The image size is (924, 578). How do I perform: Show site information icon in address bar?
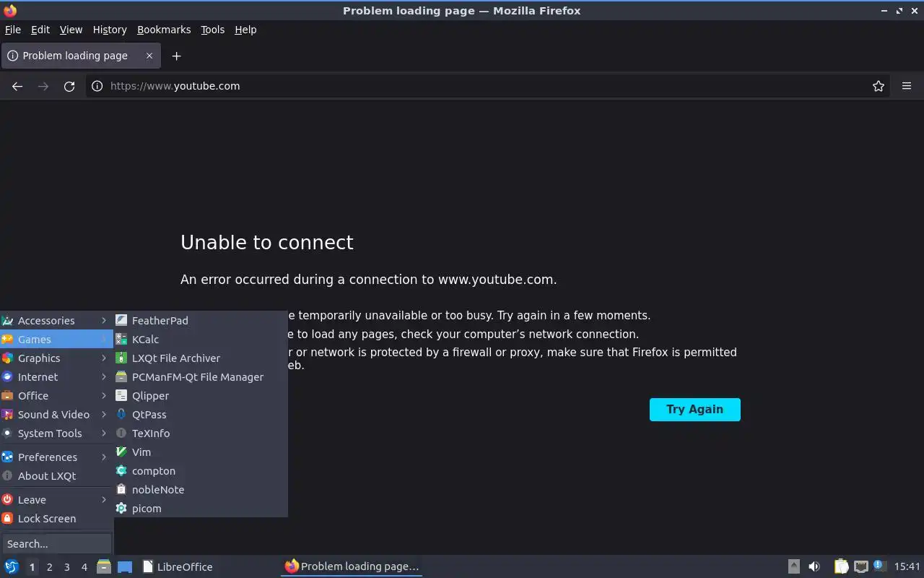pos(97,86)
